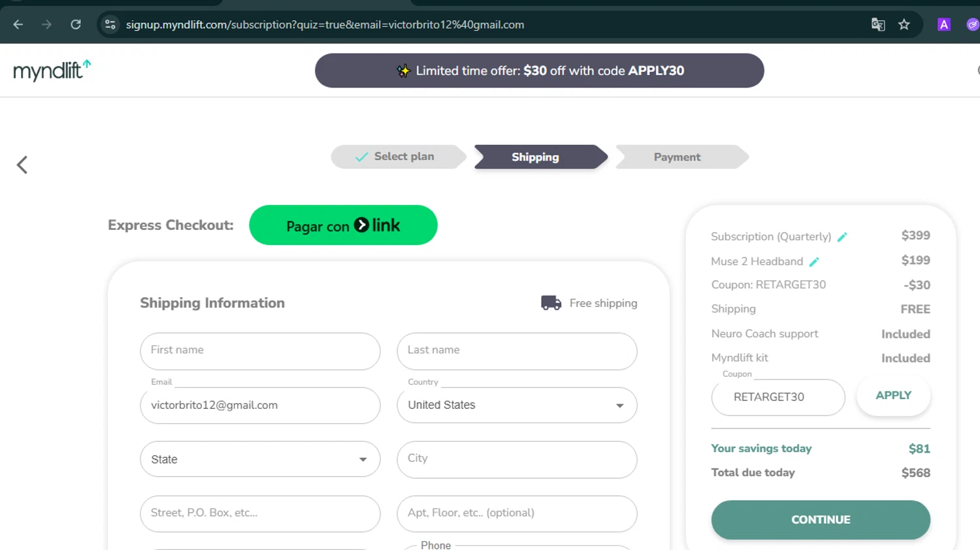The image size is (980, 550).
Task: Go to the Payment step
Action: [682, 157]
